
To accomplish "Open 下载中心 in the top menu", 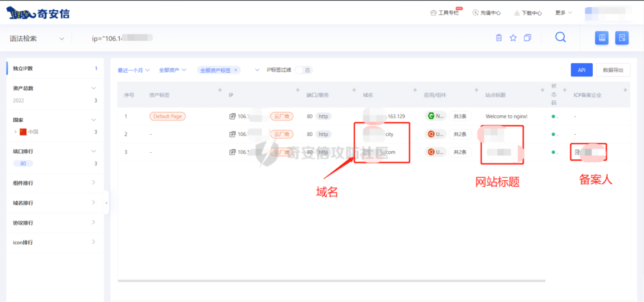I will tap(528, 13).
